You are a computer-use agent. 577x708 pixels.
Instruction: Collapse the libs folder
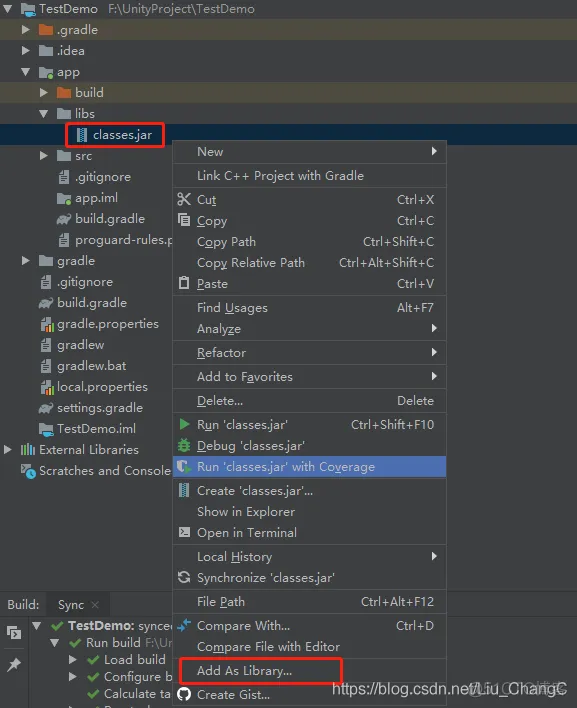44,114
